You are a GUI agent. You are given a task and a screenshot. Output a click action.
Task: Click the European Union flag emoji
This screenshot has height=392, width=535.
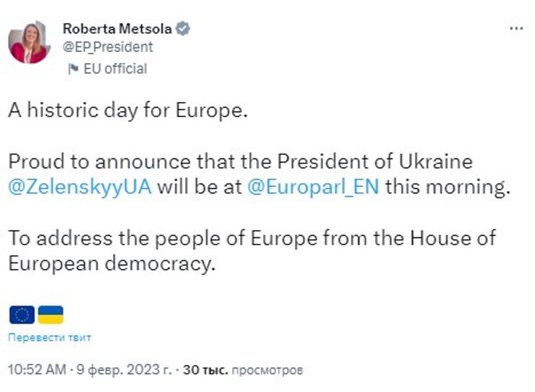[22, 315]
